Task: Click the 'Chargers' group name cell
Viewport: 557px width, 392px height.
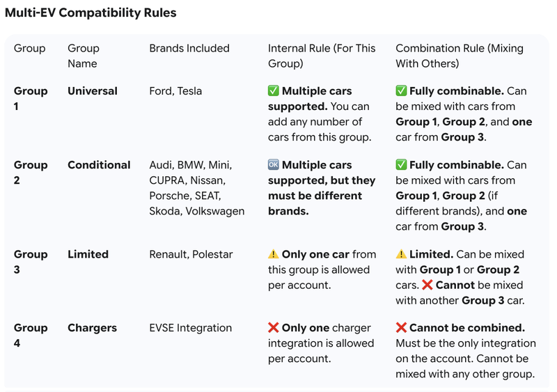Action: pyautogui.click(x=92, y=328)
